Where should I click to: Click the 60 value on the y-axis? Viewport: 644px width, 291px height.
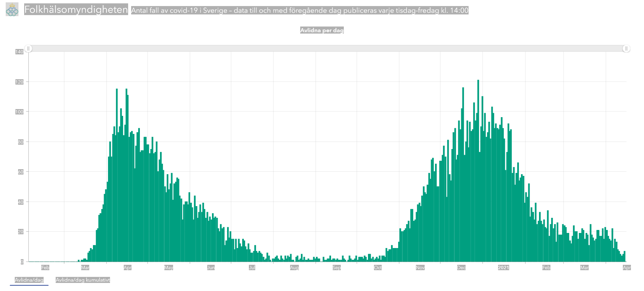[x=20, y=172]
